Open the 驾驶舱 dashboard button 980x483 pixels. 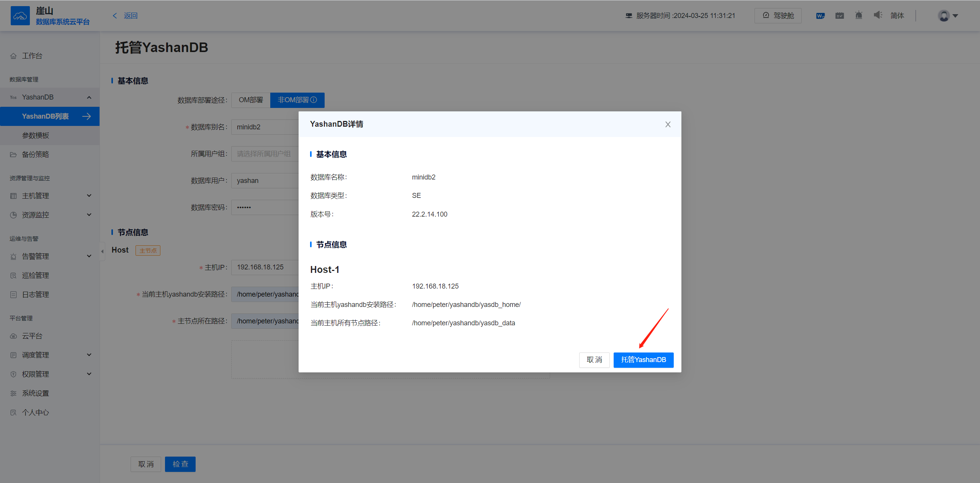(778, 16)
